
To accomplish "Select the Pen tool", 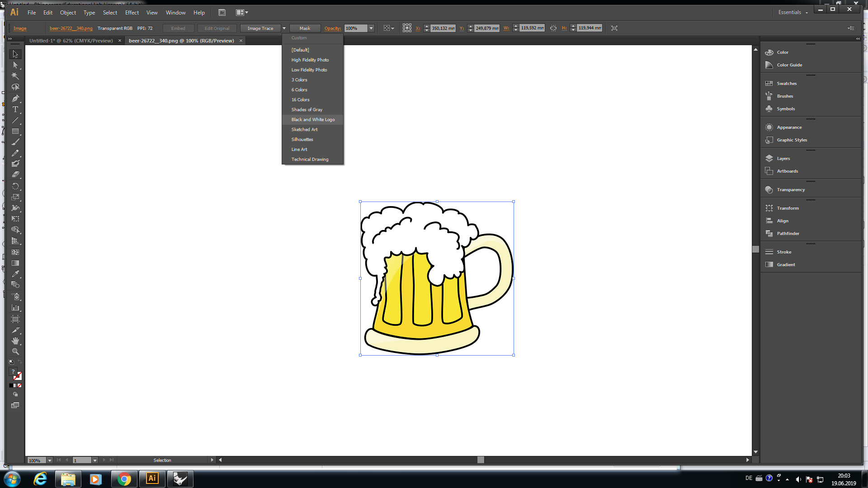I will pos(15,99).
